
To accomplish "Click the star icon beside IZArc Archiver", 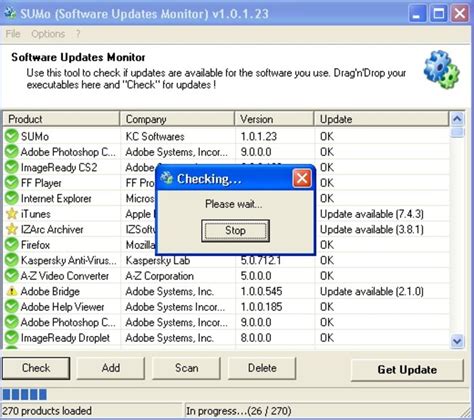I will point(12,229).
